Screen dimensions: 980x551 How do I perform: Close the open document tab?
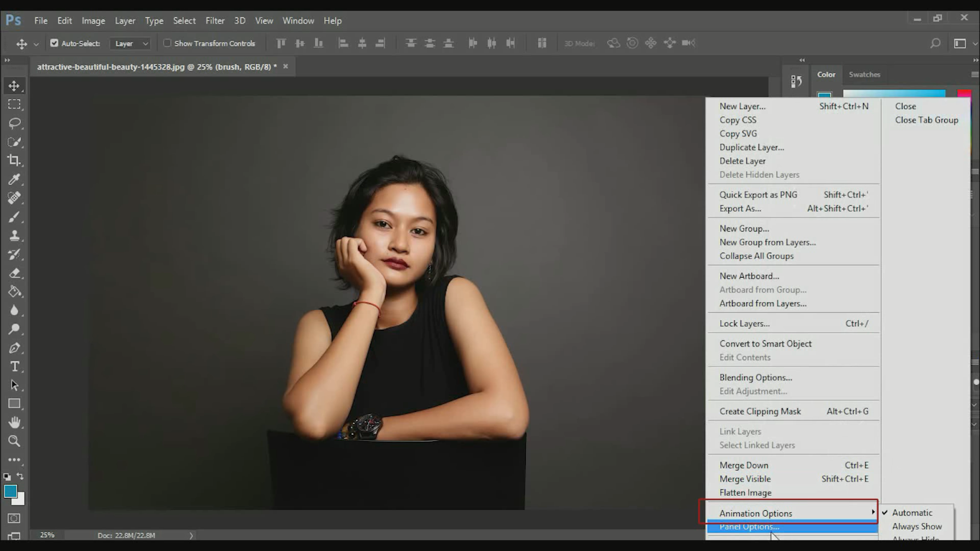point(286,67)
